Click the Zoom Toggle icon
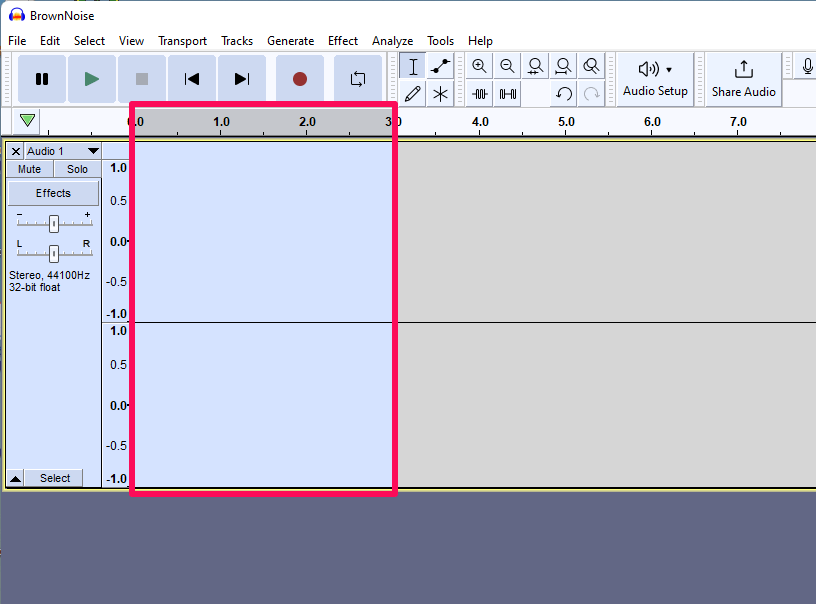The height and width of the screenshot is (604, 816). tap(591, 66)
